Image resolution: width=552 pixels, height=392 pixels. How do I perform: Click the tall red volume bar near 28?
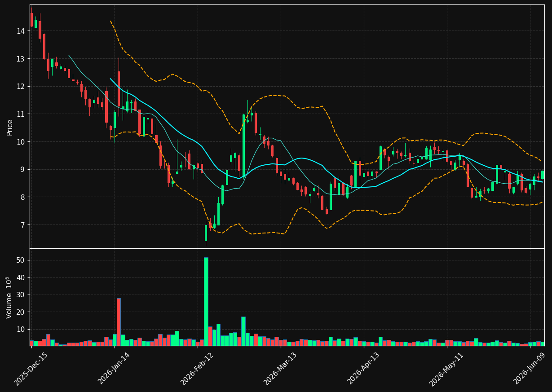(x=119, y=322)
